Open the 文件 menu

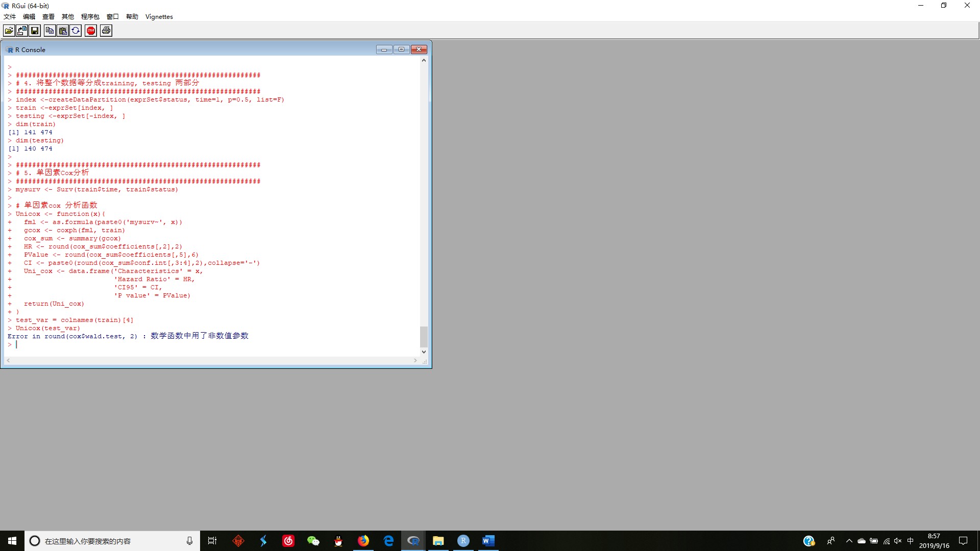click(10, 16)
